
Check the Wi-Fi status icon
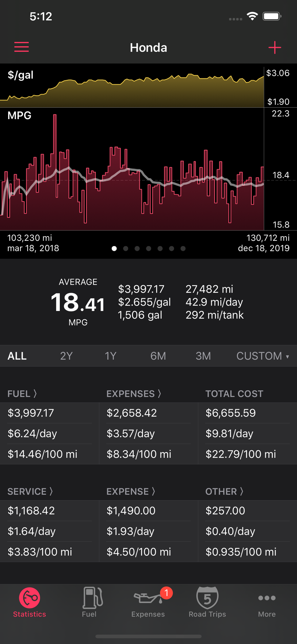click(252, 16)
